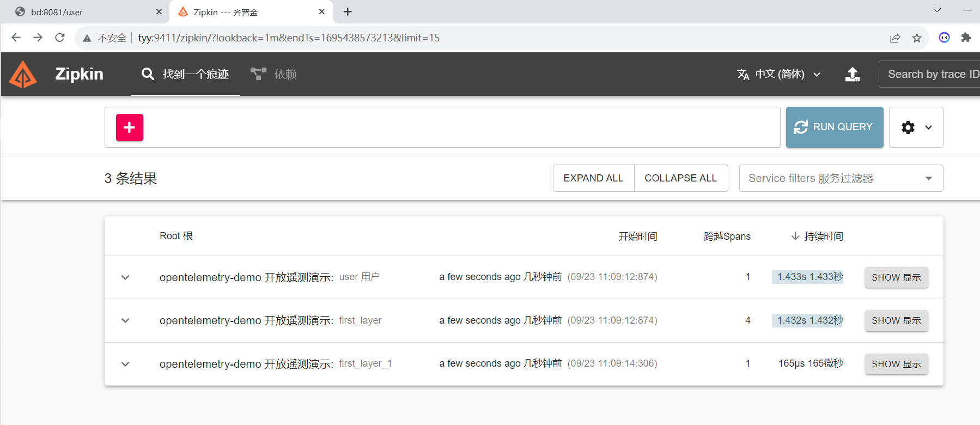Screen dimensions: 980x425
Task: Click the RUN QUERY button
Action: [835, 127]
